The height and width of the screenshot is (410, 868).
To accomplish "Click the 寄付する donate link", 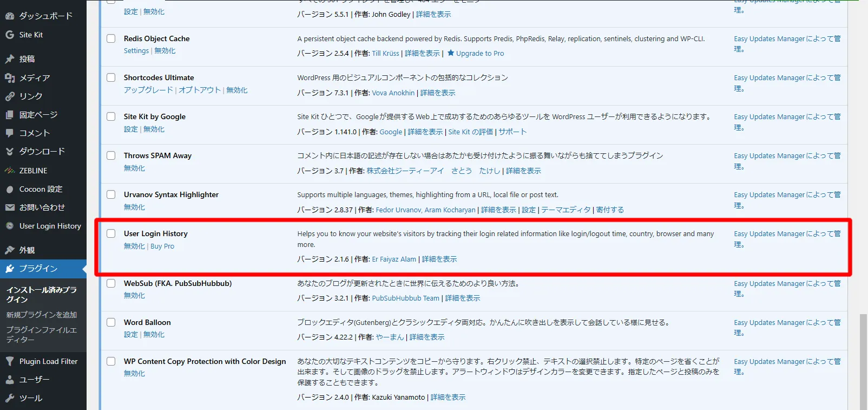I will coord(610,210).
